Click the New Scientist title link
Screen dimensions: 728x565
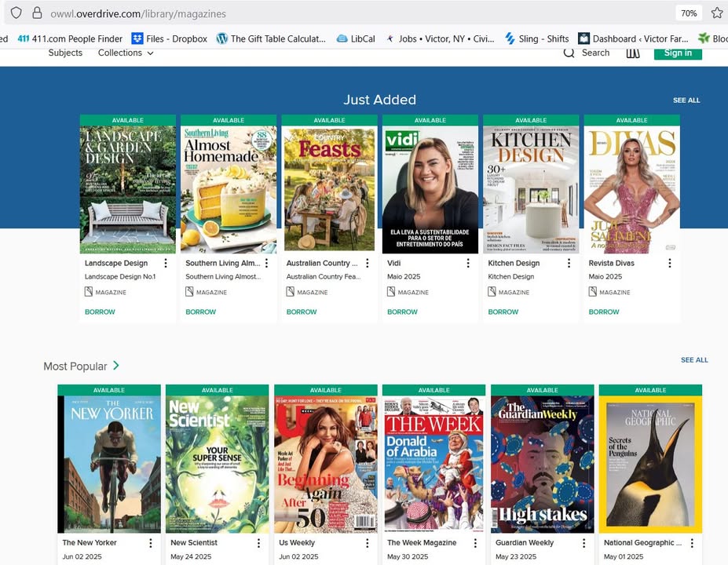(194, 543)
